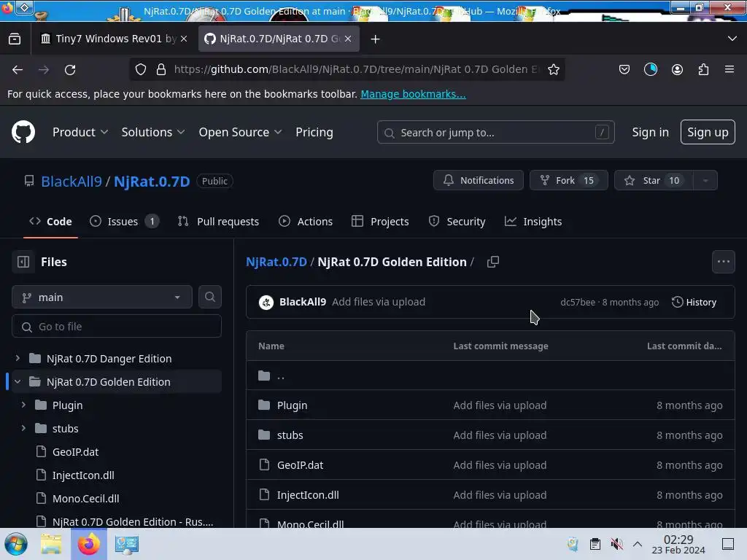Open the list all tabs dropdown

732,39
